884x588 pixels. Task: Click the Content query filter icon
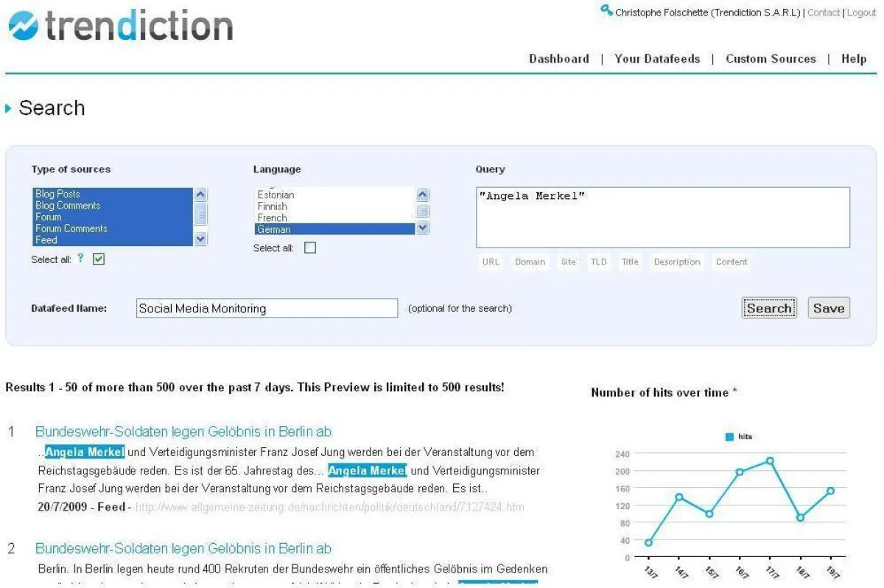pyautogui.click(x=731, y=262)
